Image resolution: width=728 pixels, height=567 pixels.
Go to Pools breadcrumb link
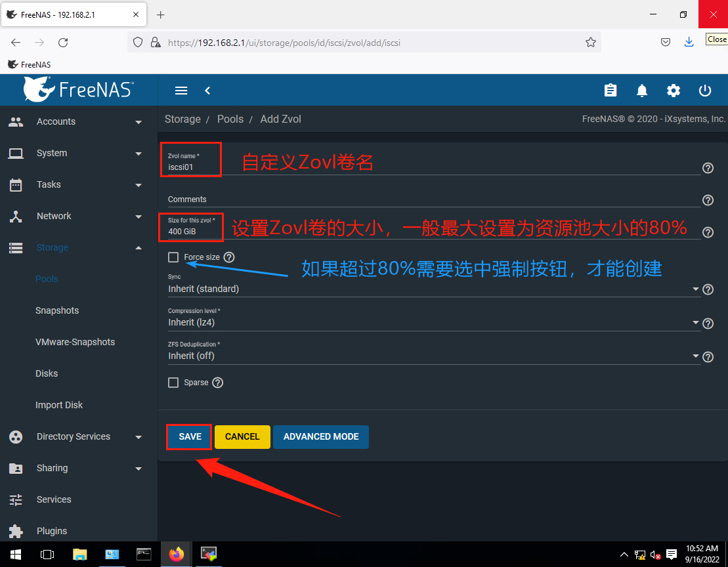230,119
